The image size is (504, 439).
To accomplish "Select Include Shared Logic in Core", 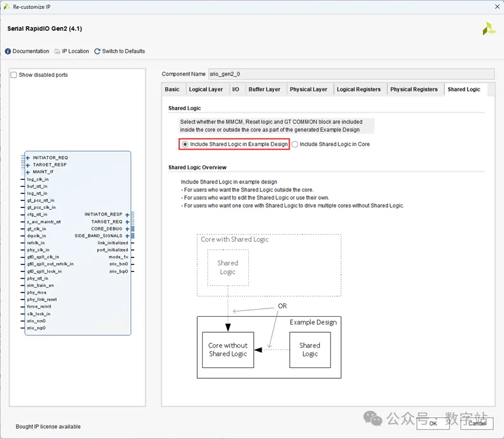I will (x=295, y=145).
